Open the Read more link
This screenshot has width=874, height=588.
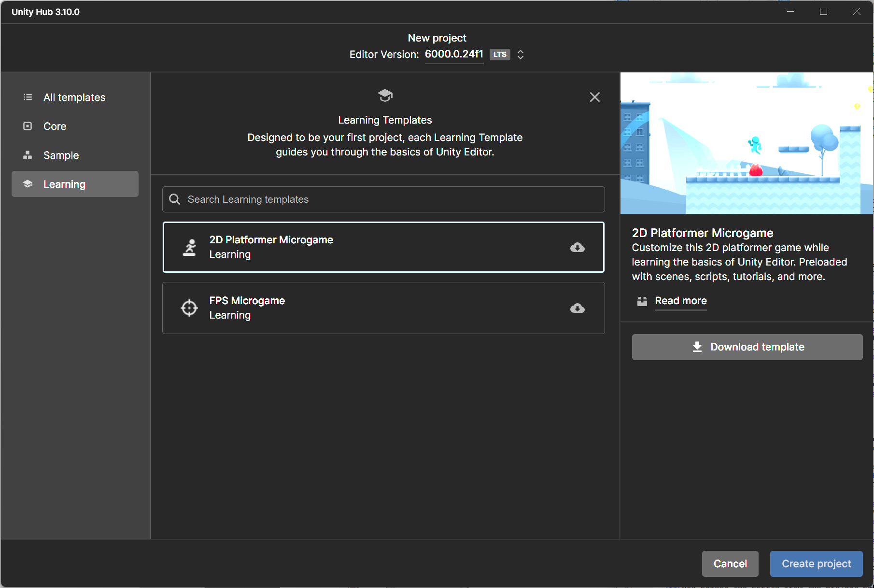(681, 301)
